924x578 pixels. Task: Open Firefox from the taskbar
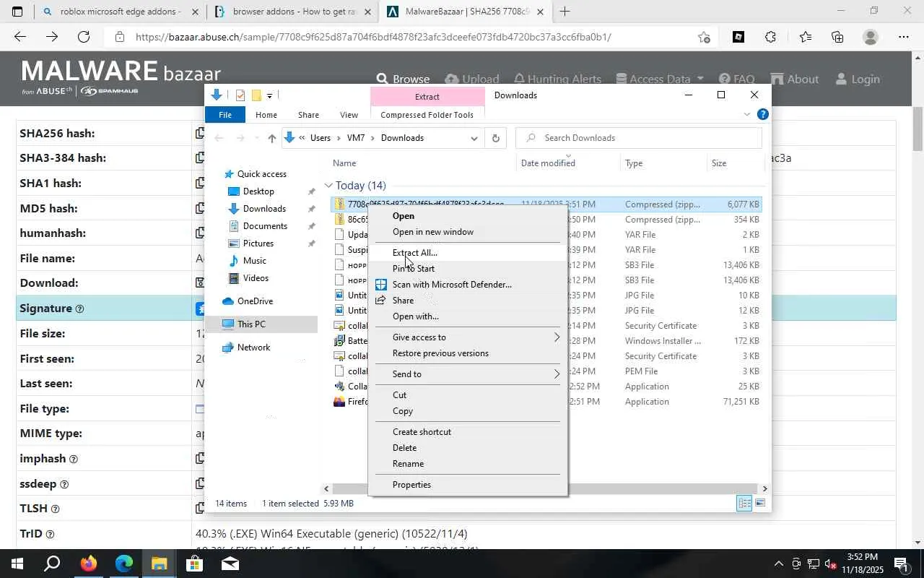pos(89,564)
